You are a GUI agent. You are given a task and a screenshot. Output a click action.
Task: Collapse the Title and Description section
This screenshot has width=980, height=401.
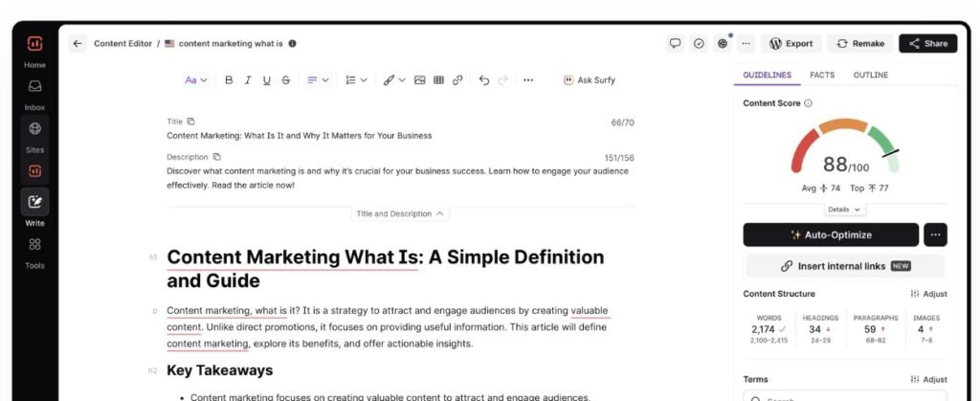pos(400,213)
